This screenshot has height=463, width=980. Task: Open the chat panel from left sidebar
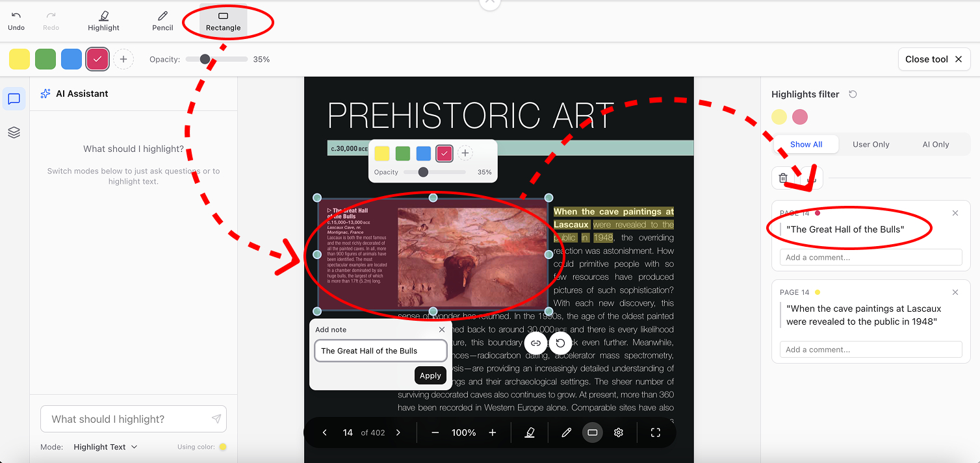14,99
